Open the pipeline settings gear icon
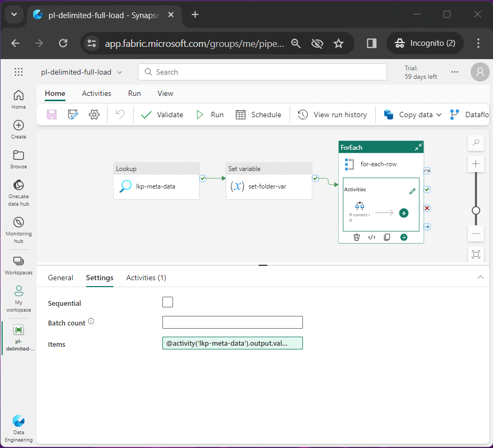Image resolution: width=493 pixels, height=448 pixels. pos(94,115)
